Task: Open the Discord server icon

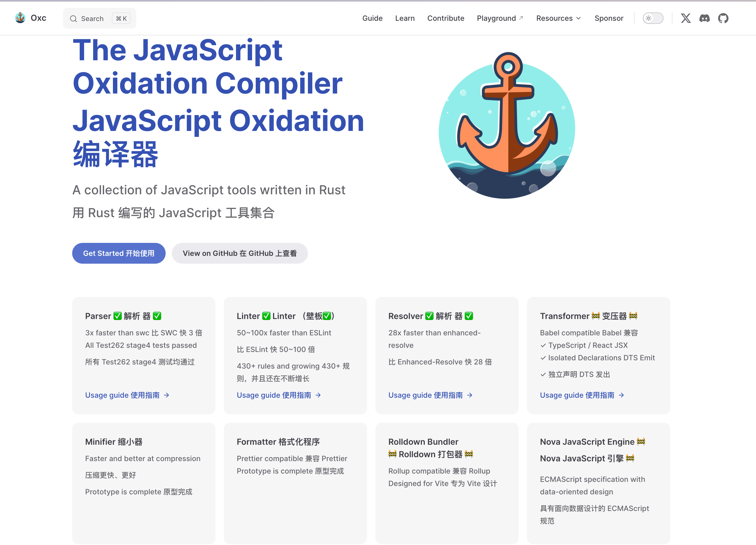Action: (x=704, y=18)
